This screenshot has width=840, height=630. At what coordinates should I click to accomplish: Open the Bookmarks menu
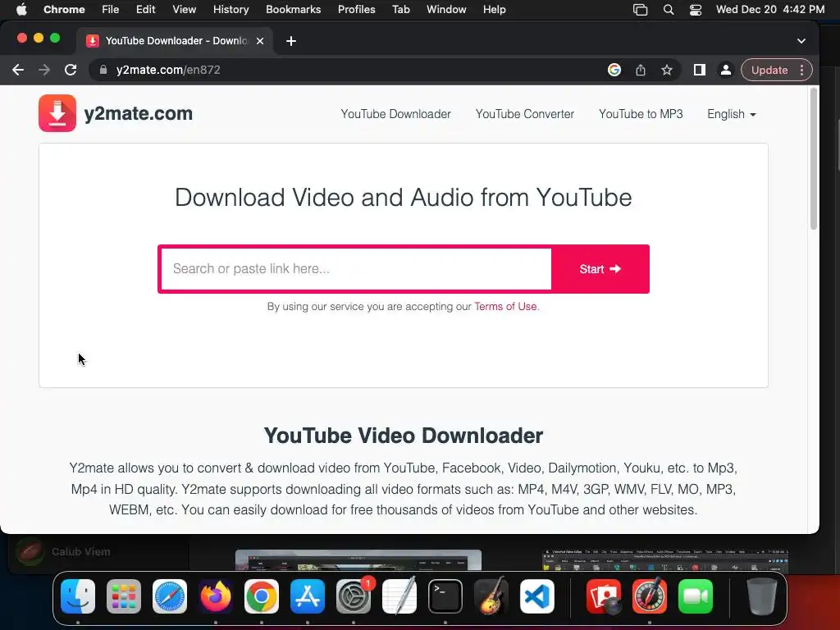tap(293, 9)
